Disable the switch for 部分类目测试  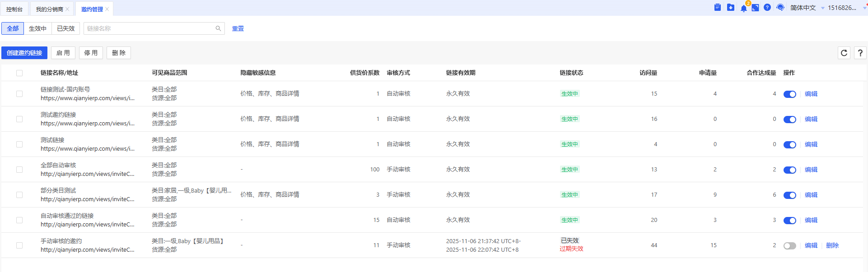point(790,195)
